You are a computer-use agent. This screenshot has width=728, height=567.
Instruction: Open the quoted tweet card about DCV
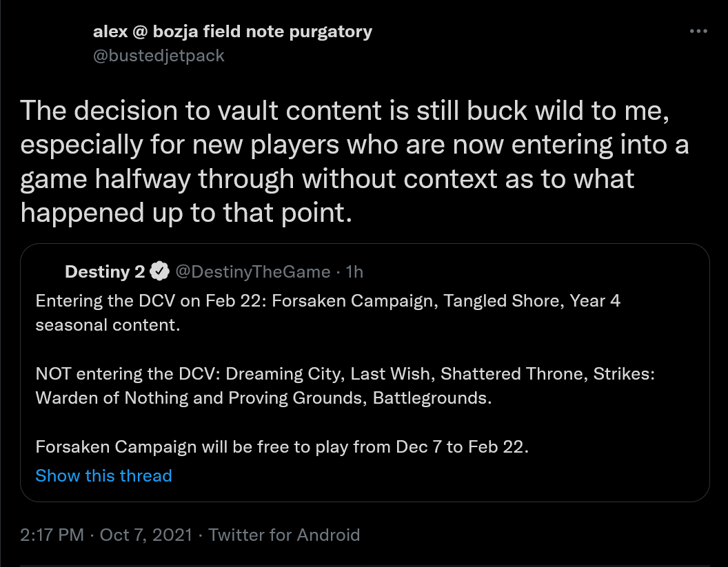(x=365, y=373)
